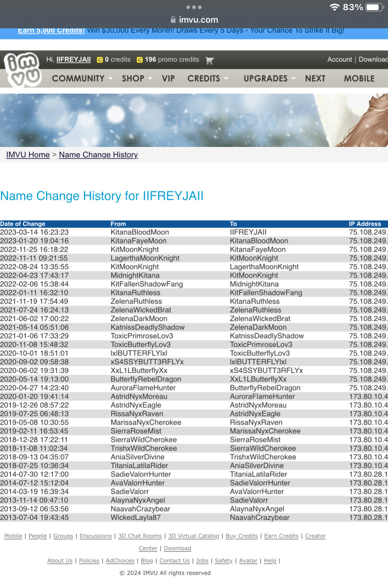Click the IMVU logo

tap(23, 70)
